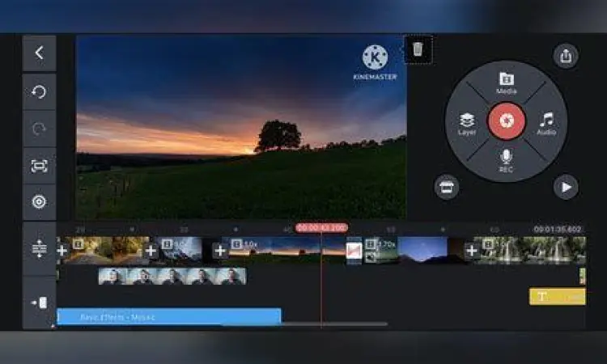Click the total duration timestamp
Screen dimensions: 607x364
click(x=558, y=230)
